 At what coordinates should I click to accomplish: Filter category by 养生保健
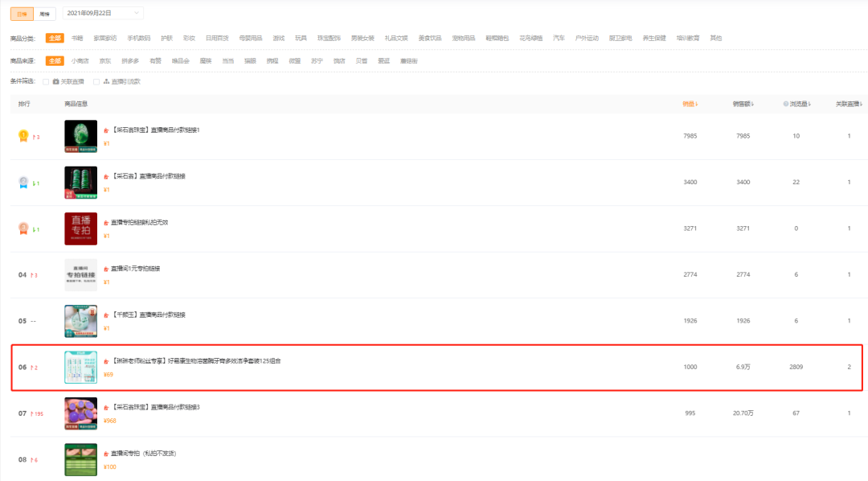pyautogui.click(x=653, y=39)
